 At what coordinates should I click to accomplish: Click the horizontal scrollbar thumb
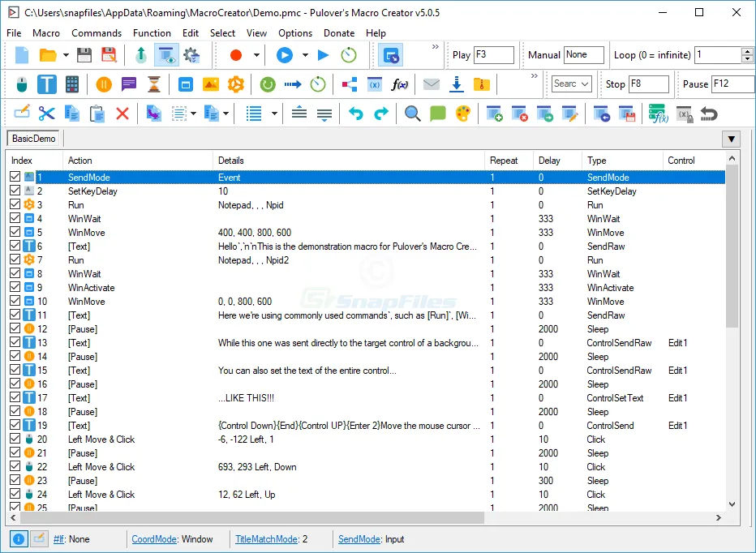pyautogui.click(x=251, y=518)
